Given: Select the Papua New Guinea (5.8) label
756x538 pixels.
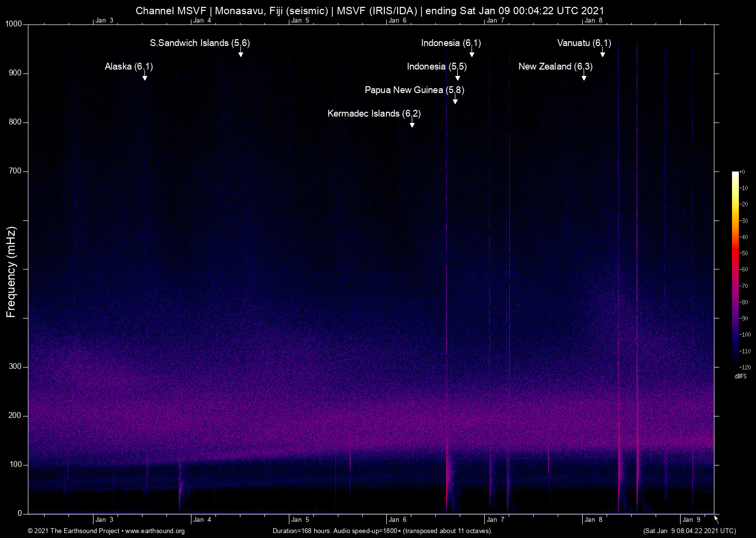Looking at the screenshot, I should click(414, 90).
